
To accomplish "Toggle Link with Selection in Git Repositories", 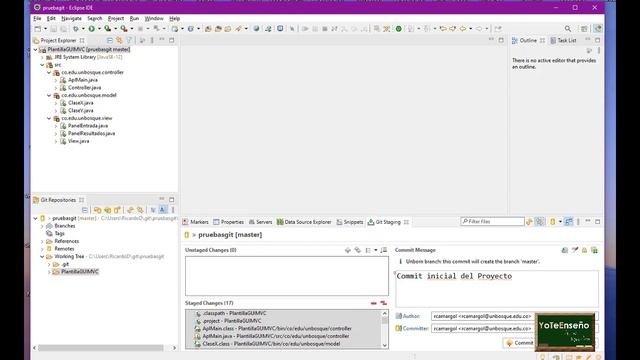I will tap(140, 210).
